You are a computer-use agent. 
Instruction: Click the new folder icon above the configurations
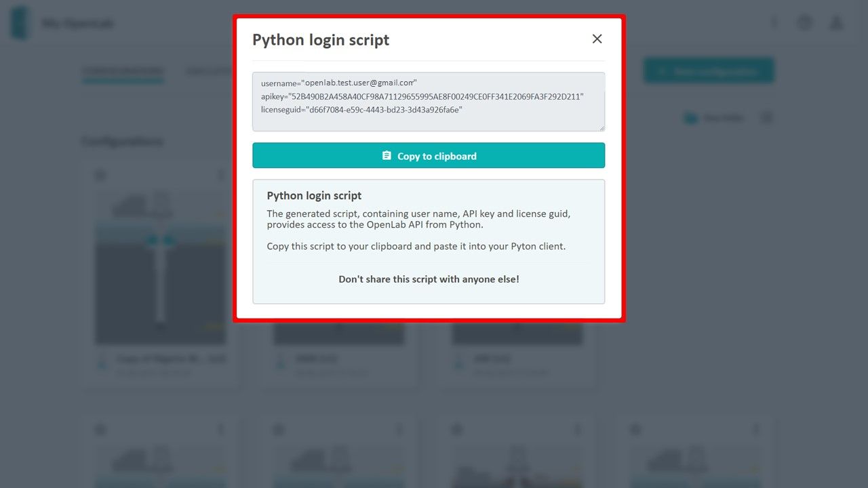(690, 118)
